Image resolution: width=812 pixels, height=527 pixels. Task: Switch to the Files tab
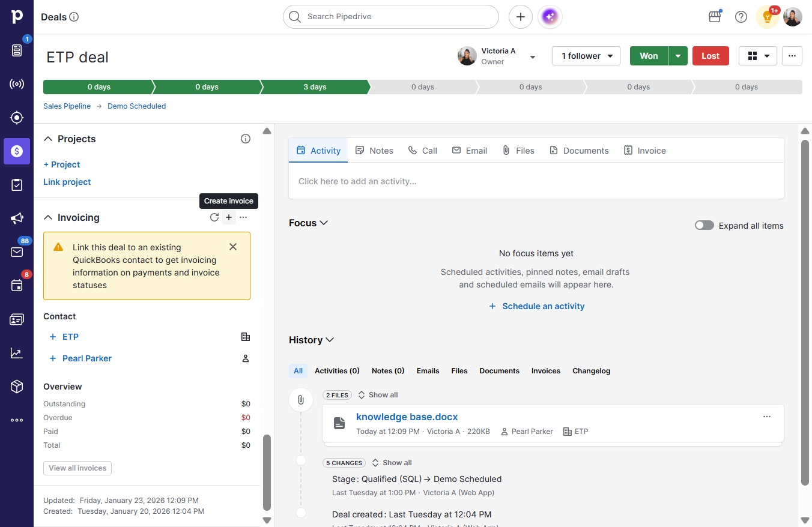coord(518,151)
